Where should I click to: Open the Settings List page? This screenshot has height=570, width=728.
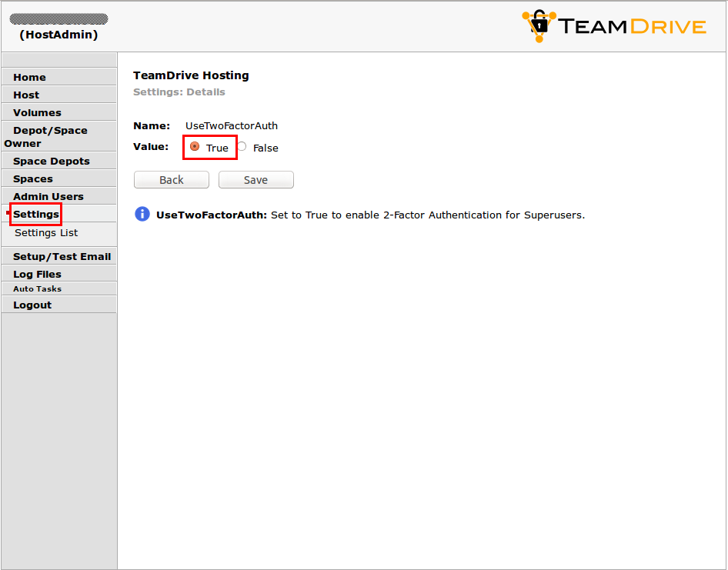45,232
